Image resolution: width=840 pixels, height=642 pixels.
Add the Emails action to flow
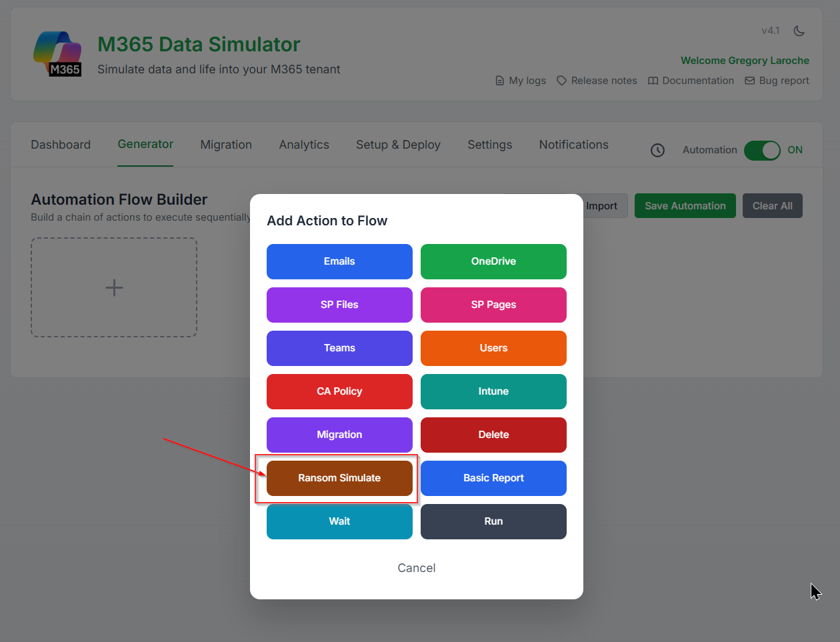pos(339,261)
